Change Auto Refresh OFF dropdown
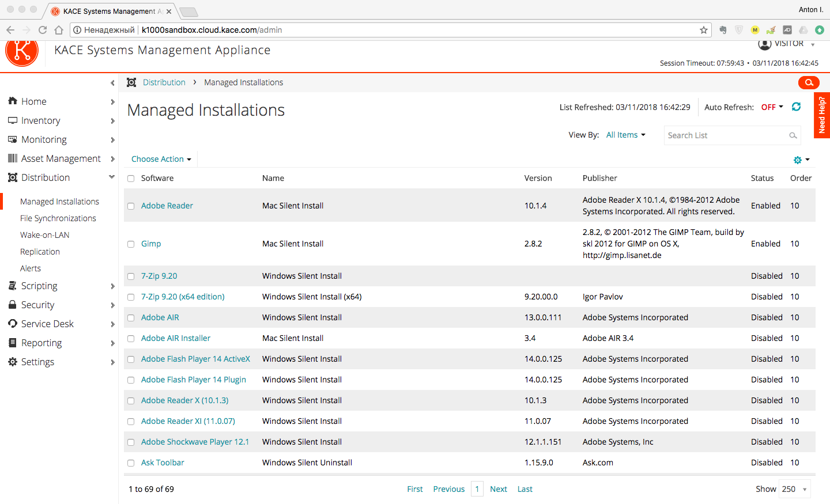Screen dimensions: 830x504 (x=772, y=107)
